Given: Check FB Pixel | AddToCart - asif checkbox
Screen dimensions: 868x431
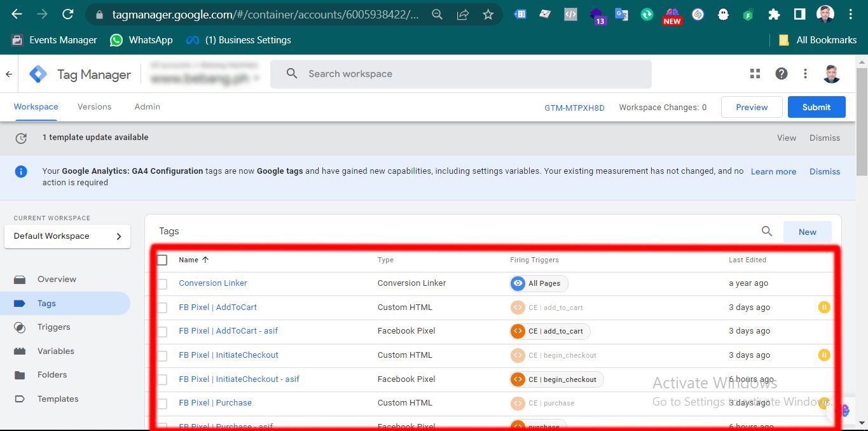Looking at the screenshot, I should [162, 332].
